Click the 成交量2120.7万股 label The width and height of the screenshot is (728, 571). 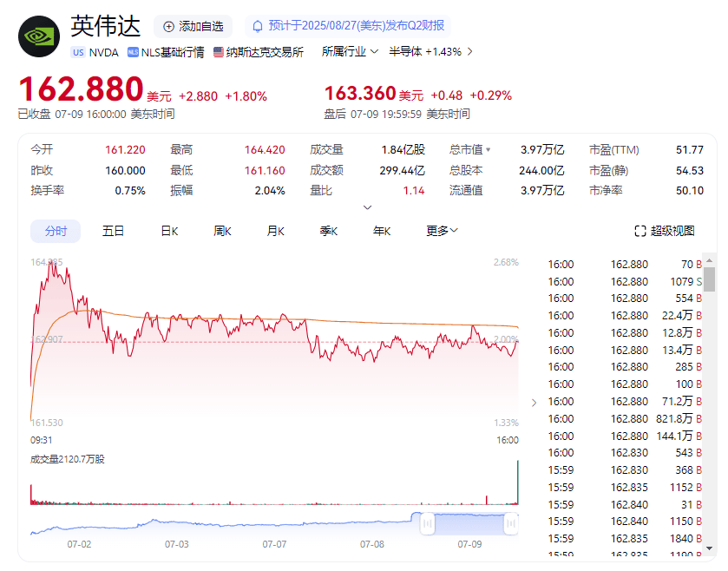point(68,460)
